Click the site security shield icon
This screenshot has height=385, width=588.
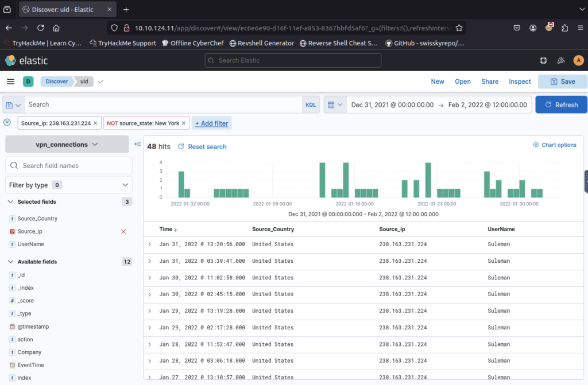[x=114, y=28]
